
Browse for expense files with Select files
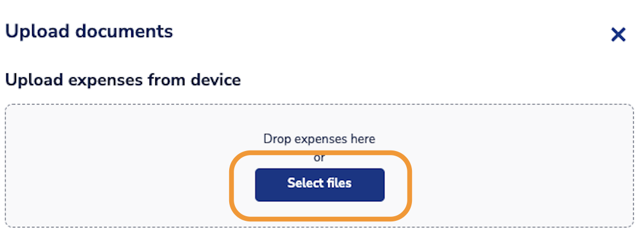pyautogui.click(x=319, y=184)
